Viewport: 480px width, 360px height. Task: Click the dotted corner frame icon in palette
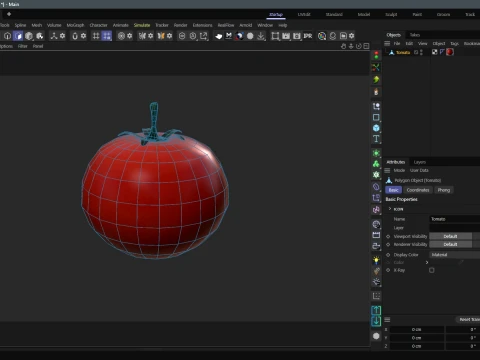[376, 296]
